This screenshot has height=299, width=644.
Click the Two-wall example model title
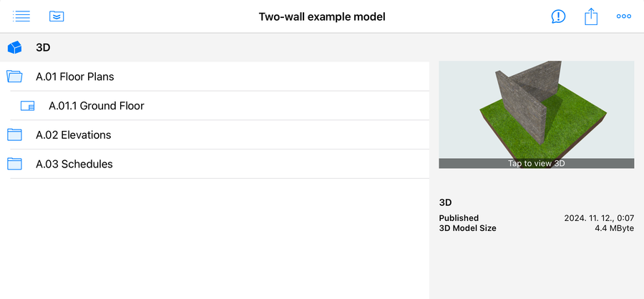[322, 16]
